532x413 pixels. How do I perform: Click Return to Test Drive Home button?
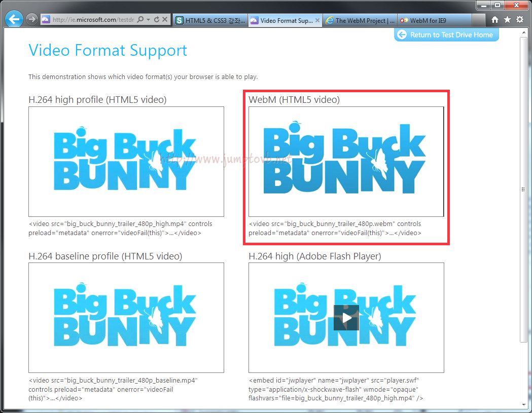(446, 34)
